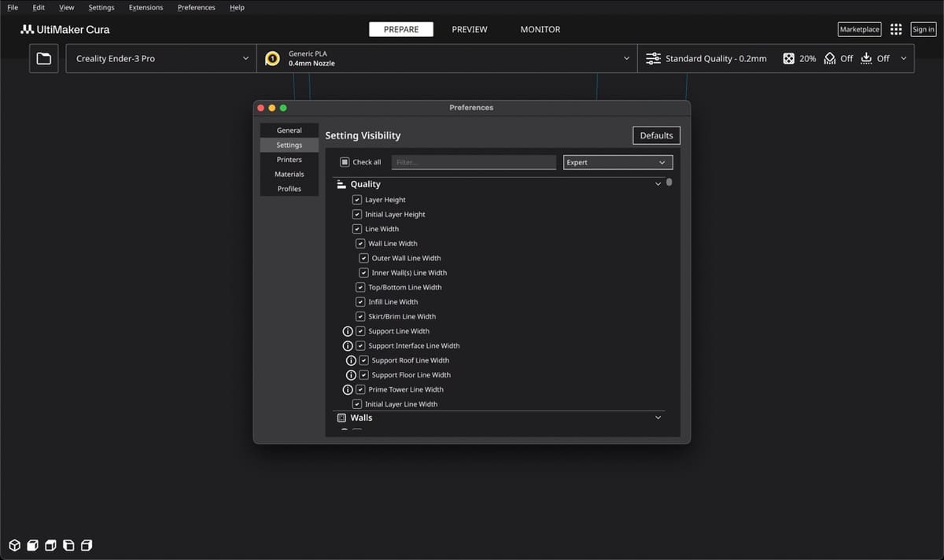This screenshot has height=560, width=944.
Task: Switch to 3D view cube icon
Action: tap(15, 545)
